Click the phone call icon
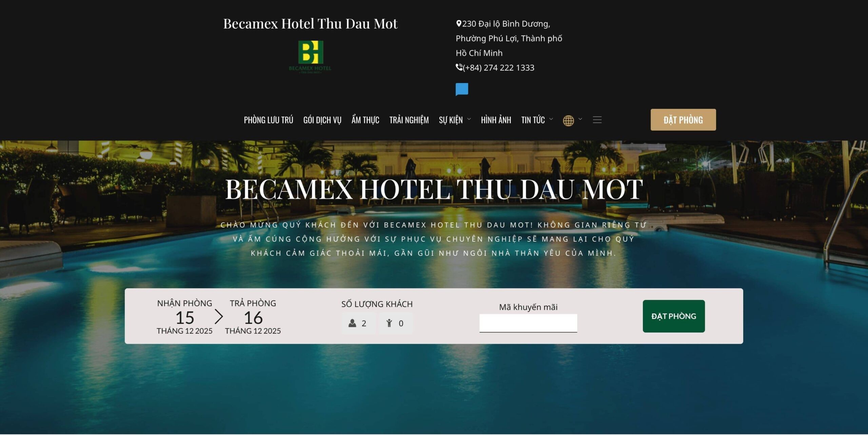The height and width of the screenshot is (435, 868). pos(459,67)
